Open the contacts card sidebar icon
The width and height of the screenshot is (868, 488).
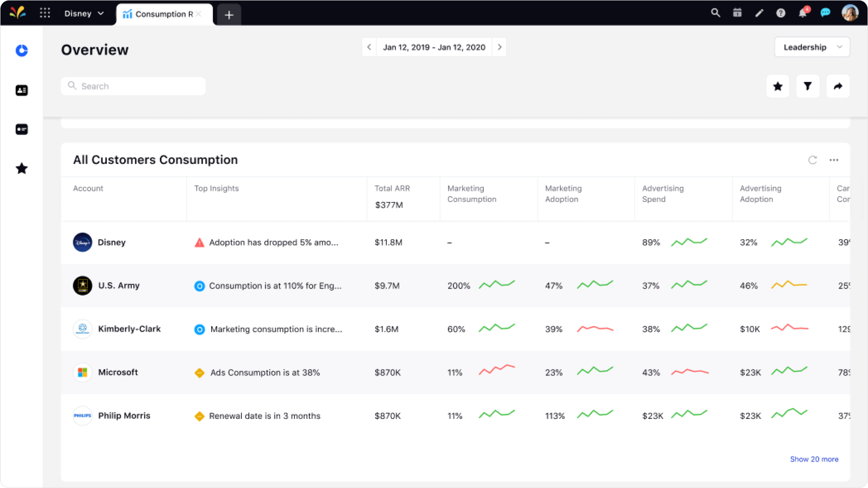click(x=22, y=91)
